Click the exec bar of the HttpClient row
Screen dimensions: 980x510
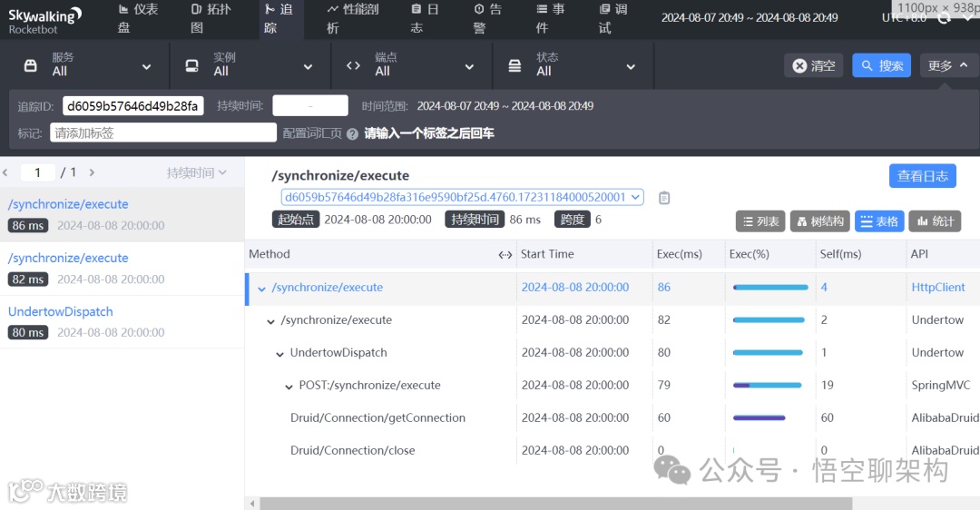(x=770, y=288)
